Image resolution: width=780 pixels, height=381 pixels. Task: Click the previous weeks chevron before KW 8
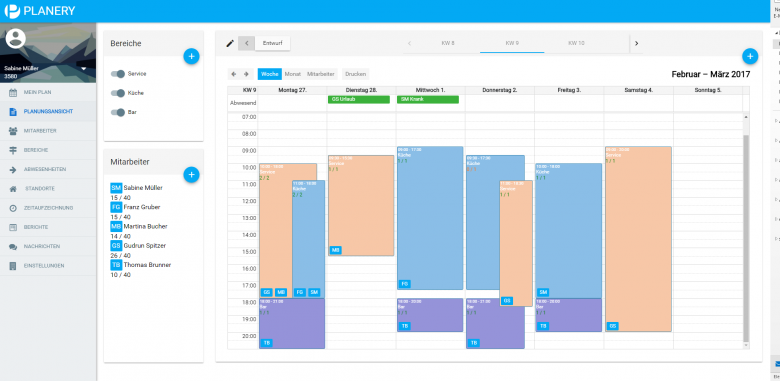click(409, 43)
